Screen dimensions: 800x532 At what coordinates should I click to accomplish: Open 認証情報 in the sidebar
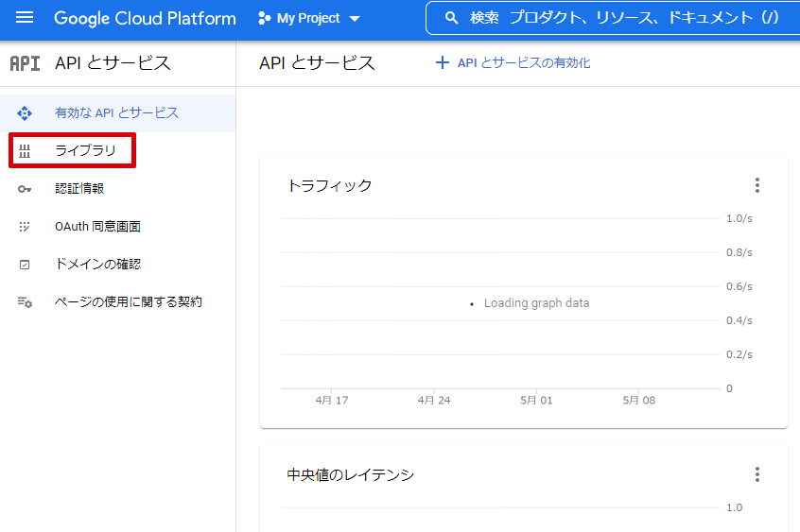point(79,188)
